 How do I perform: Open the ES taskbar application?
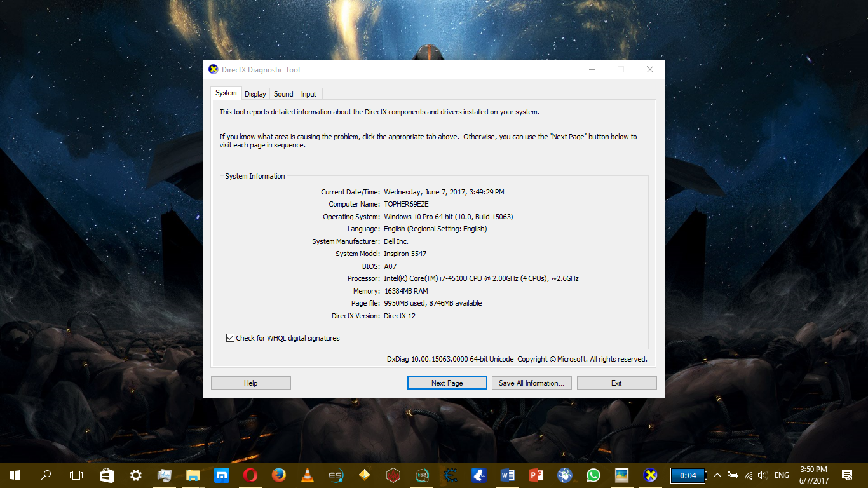coord(336,475)
